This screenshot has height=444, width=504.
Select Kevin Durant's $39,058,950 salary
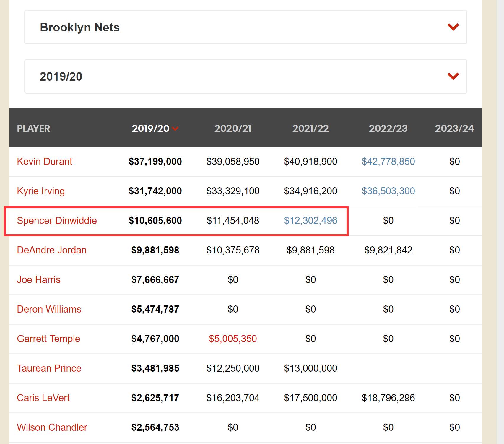click(x=233, y=162)
